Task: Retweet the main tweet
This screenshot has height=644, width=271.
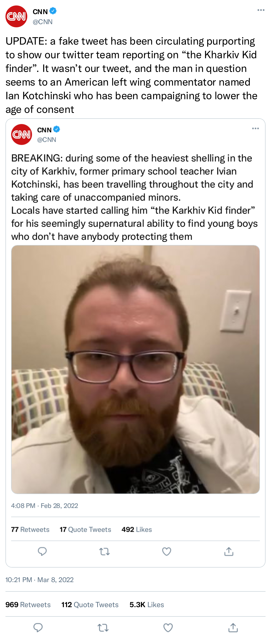Action: [103, 627]
